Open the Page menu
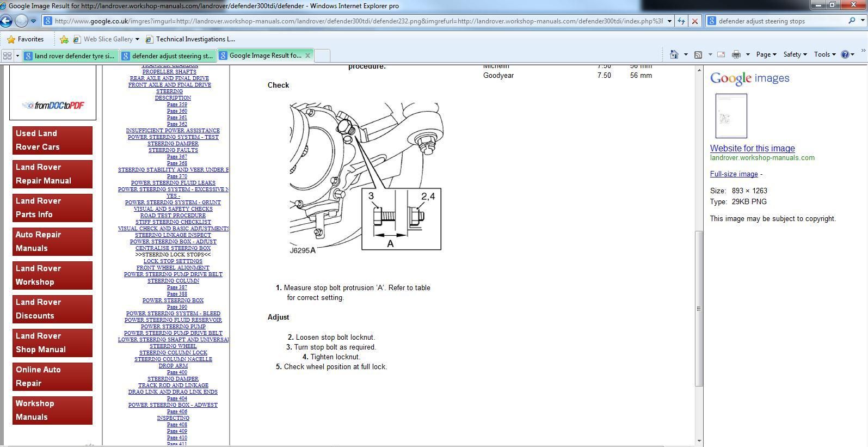The image size is (868, 447). pos(766,54)
